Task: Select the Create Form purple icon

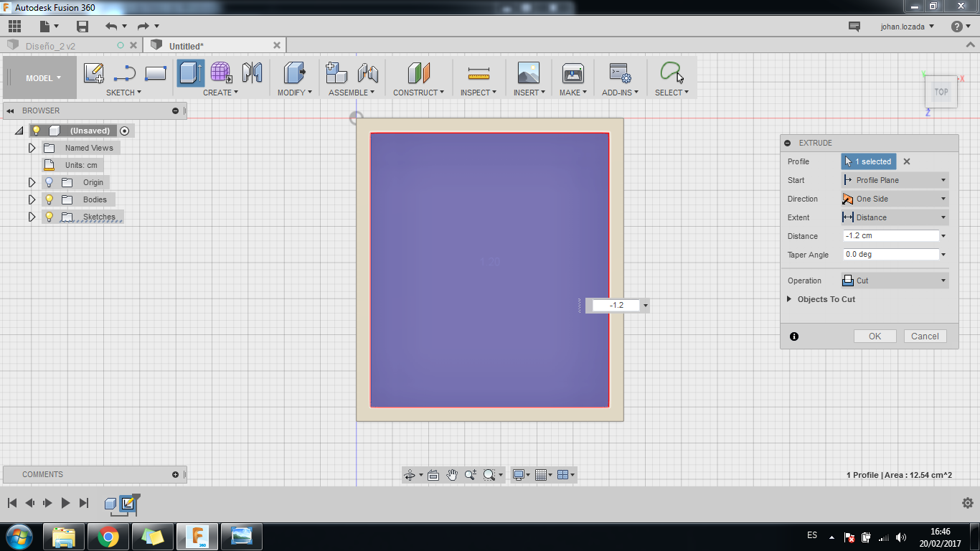Action: click(221, 72)
